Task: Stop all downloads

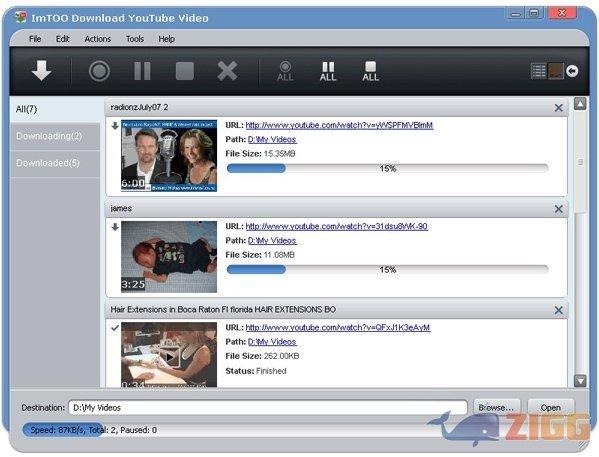Action: 371,71
